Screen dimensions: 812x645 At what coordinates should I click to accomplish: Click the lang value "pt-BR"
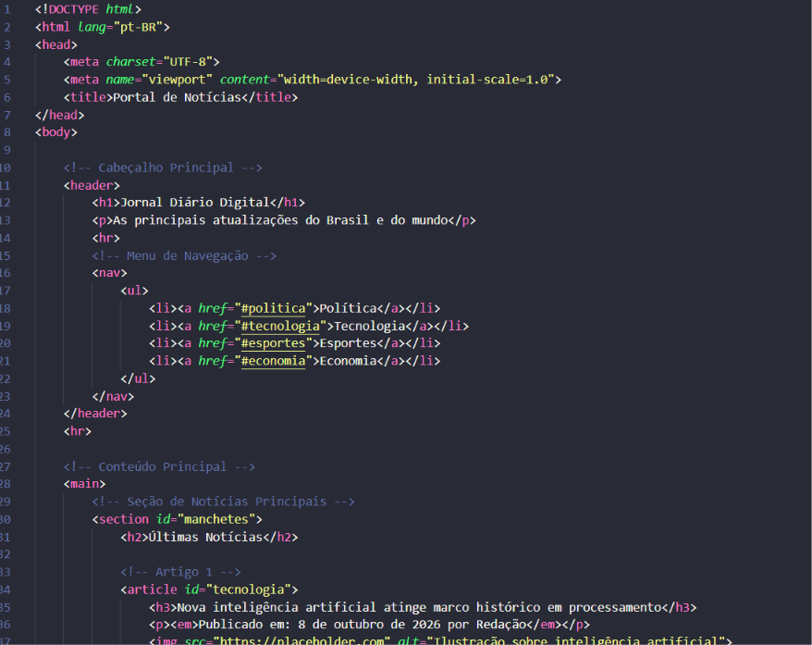click(x=138, y=27)
